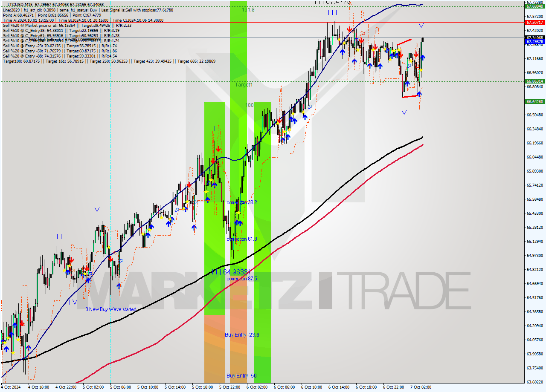Viewport: 546px width, 392px height.
Task: Click the 67.11660 price axis value
Action: (534, 58)
